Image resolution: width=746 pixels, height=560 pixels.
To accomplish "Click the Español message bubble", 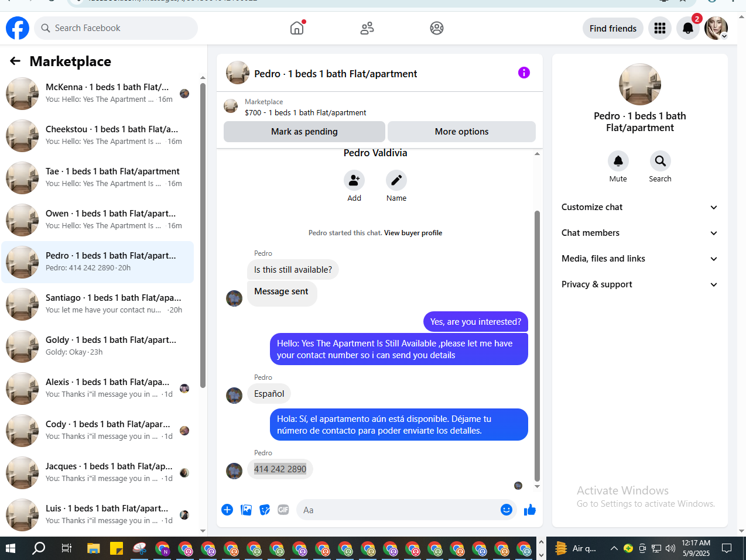I will (269, 394).
